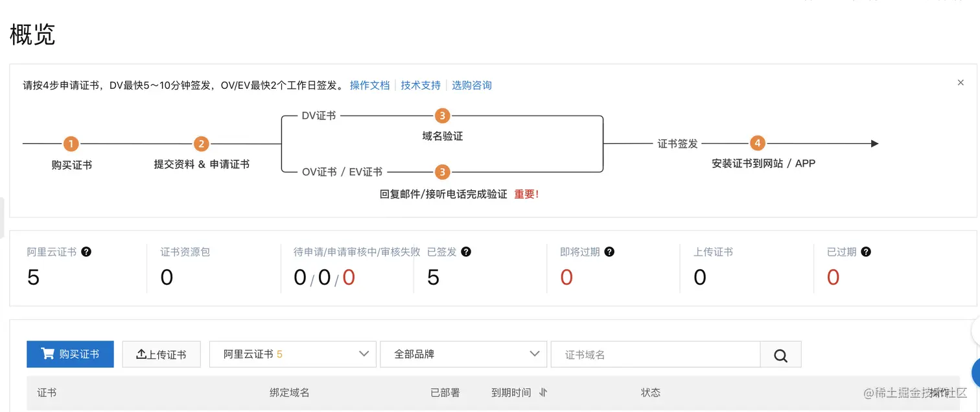Click the 提交资料 & 申请证书 step label
This screenshot has height=412, width=980.
click(x=202, y=164)
